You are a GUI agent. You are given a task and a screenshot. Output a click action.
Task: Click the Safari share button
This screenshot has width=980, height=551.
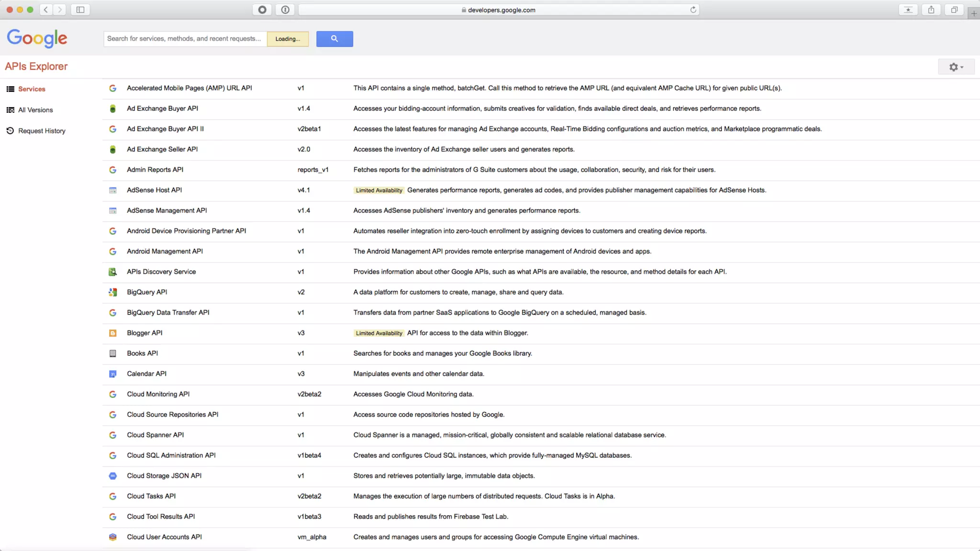[x=931, y=10]
